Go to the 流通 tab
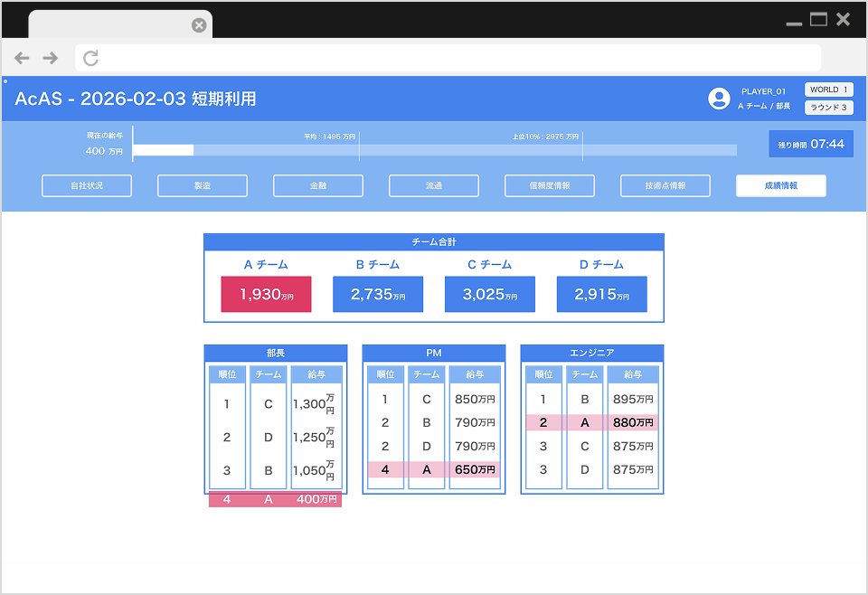 [434, 185]
